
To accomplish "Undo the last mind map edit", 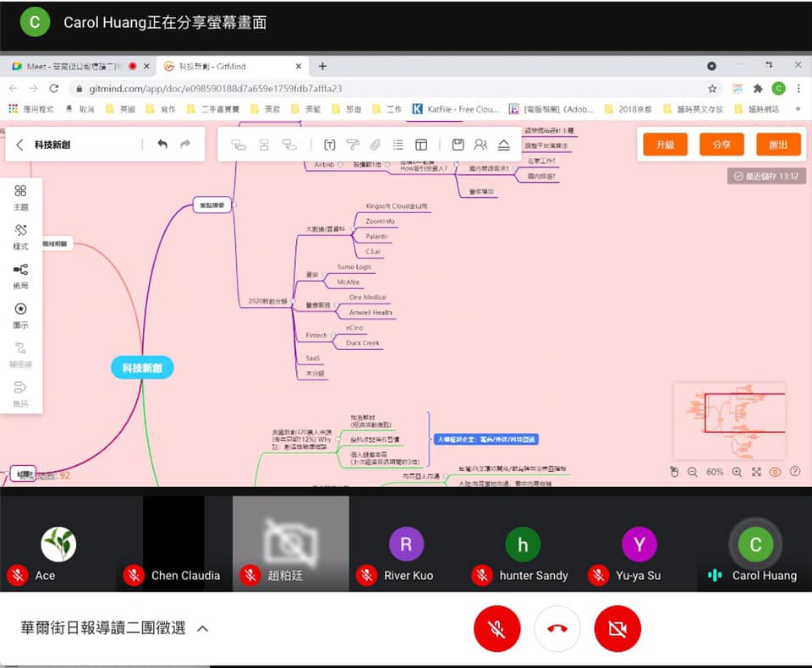I will 162,145.
